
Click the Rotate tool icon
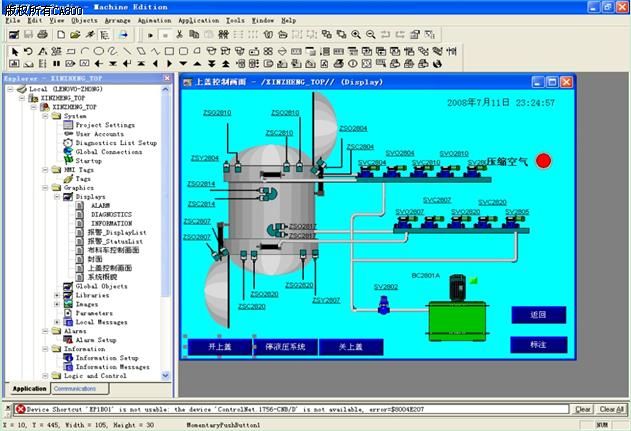(x=28, y=51)
